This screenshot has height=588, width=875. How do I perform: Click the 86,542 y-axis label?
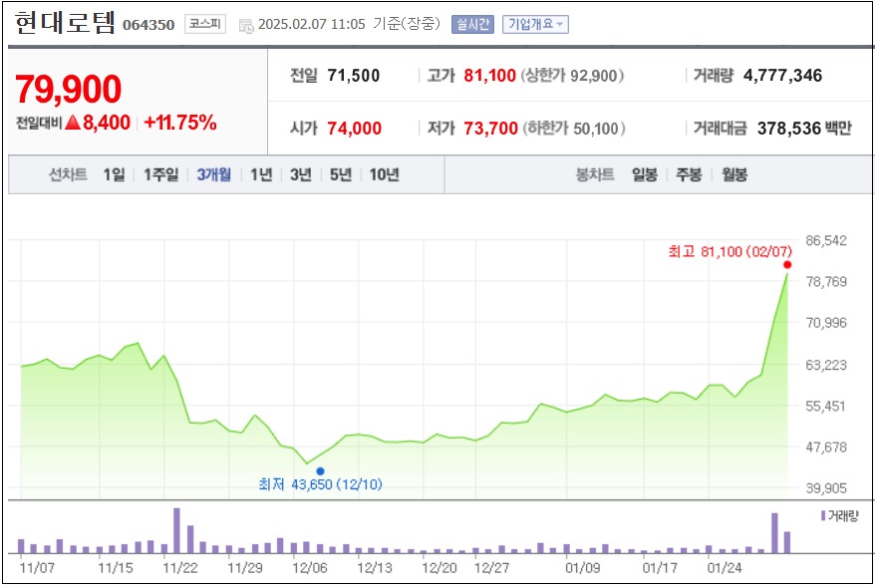coord(826,240)
